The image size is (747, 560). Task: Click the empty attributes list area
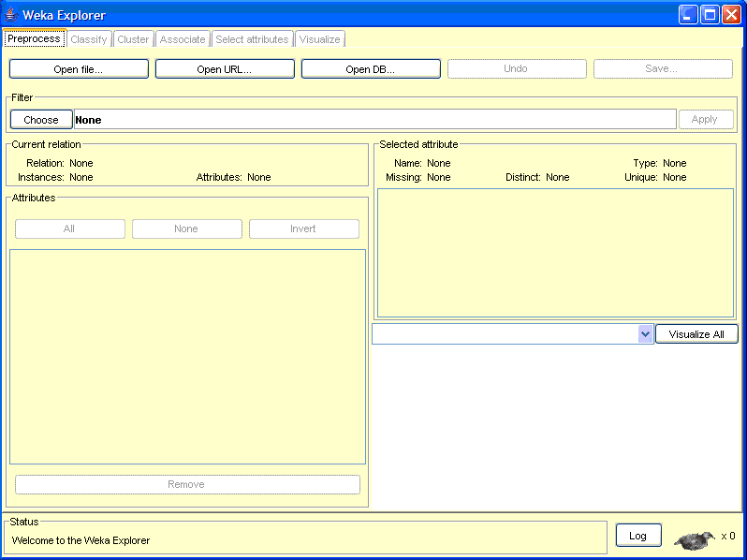187,356
